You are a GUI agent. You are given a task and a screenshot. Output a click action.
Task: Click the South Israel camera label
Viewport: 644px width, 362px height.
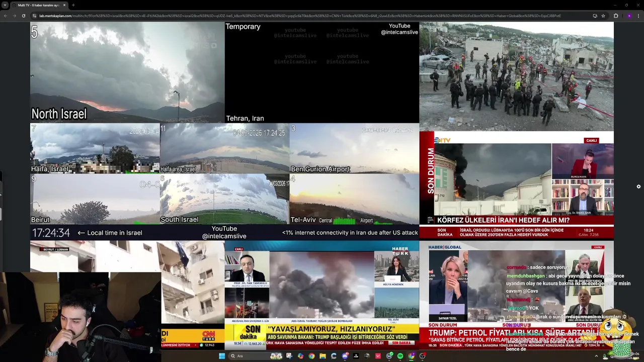click(x=180, y=220)
